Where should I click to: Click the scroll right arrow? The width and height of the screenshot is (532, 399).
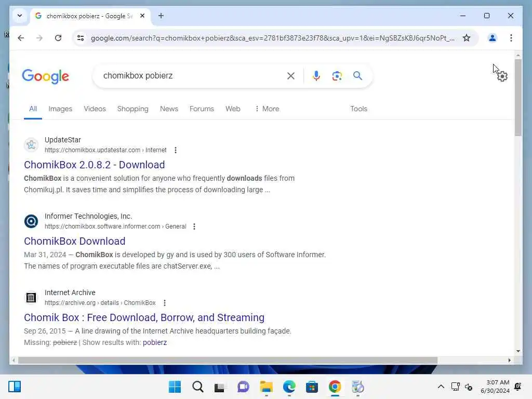tap(509, 360)
